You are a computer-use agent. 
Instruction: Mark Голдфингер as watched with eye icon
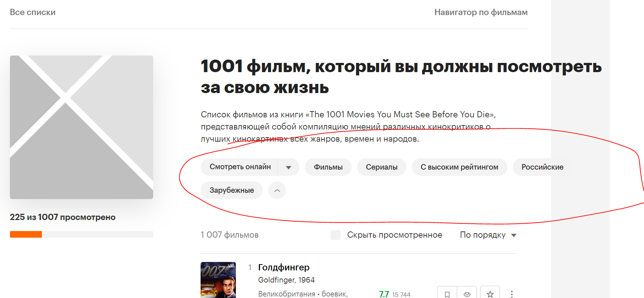467,294
